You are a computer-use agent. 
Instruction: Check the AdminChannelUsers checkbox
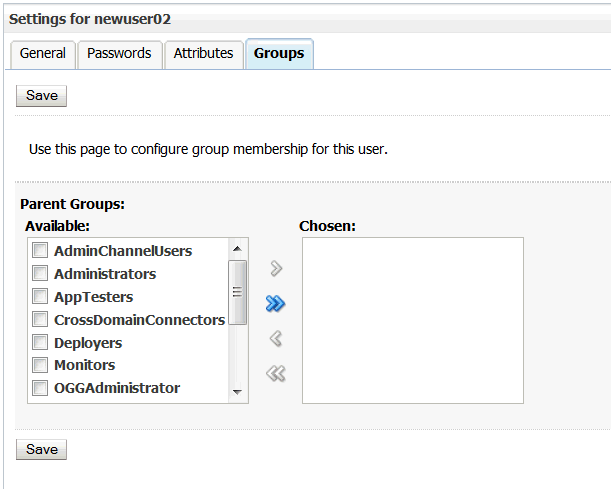[x=41, y=251]
